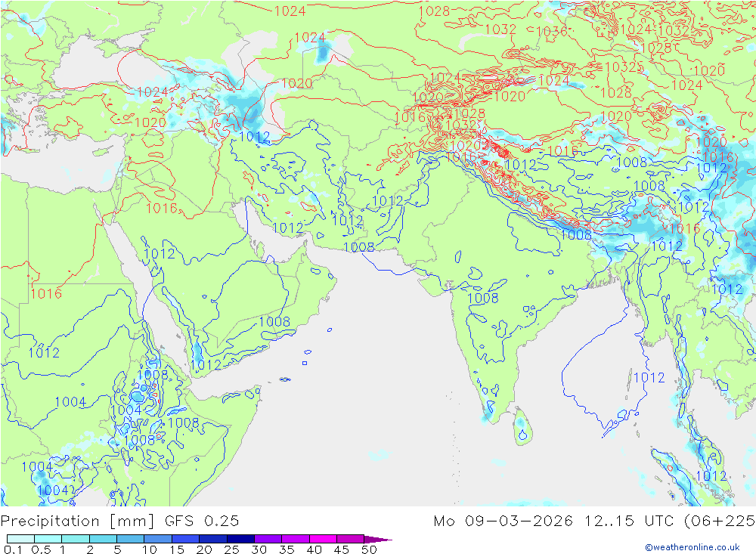Pick the 20–25 mm dark blue swatch
This screenshot has width=756, height=554.
click(x=212, y=539)
